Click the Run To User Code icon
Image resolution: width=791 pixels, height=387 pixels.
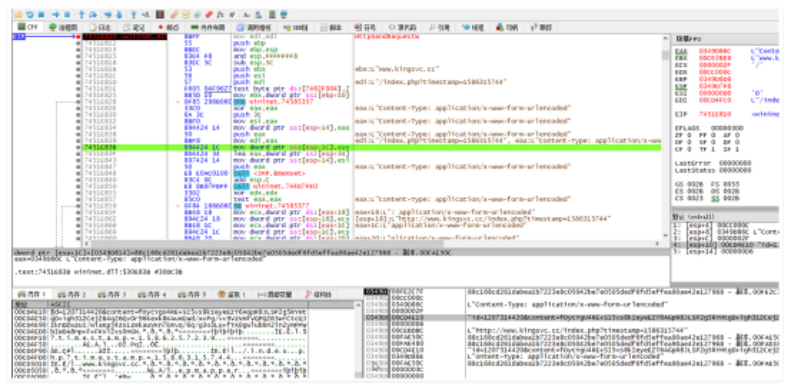146,15
